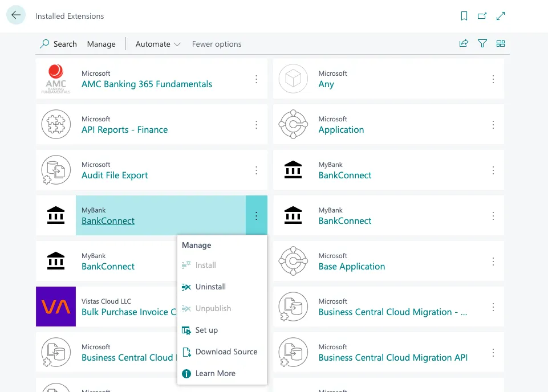Close the menu via highlighted BankConnect ellipsis
Image resolution: width=548 pixels, height=392 pixels.
pos(257,215)
